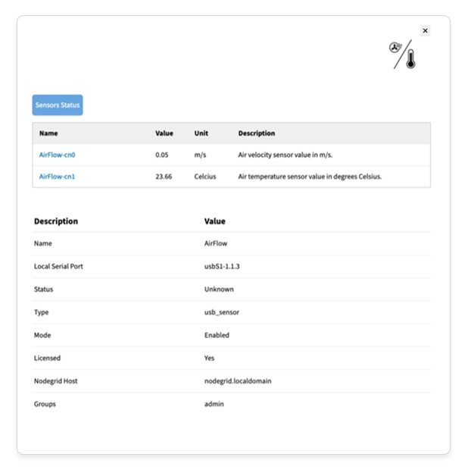Click the usb_sensor type value

223,312
